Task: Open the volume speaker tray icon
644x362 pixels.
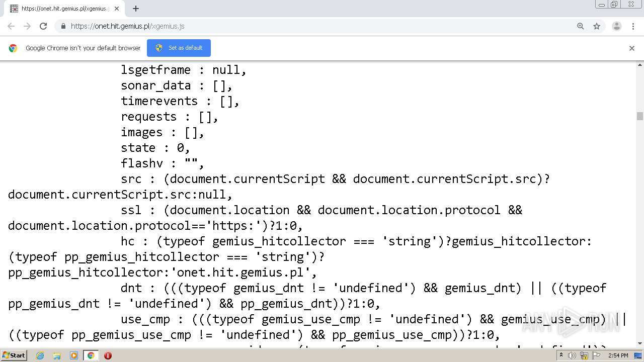Action: click(x=572, y=355)
